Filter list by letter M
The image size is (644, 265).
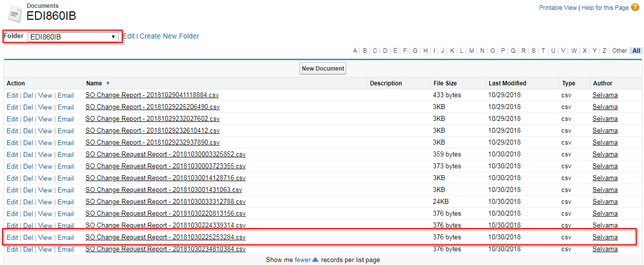(x=472, y=51)
